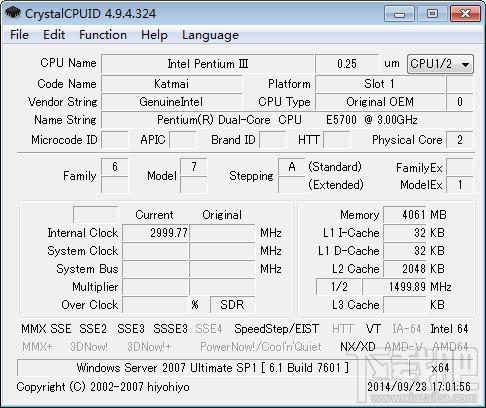Open the Language menu
This screenshot has height=408, width=486.
click(210, 35)
